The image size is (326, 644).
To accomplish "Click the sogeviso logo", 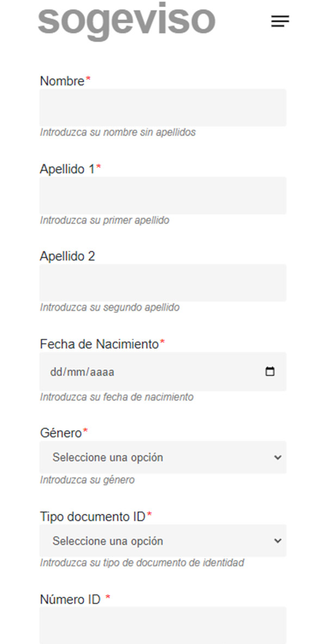I will coord(127,20).
